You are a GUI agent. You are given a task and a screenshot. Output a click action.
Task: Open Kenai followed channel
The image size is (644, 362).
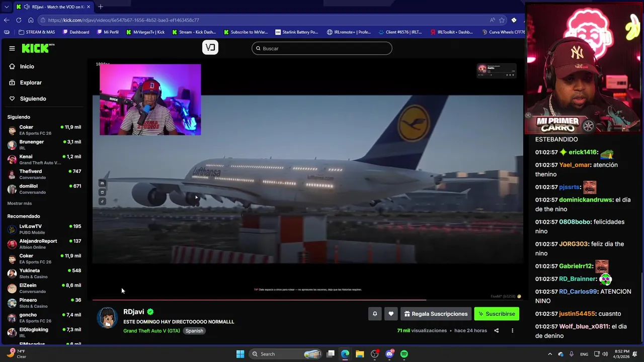tap(44, 159)
